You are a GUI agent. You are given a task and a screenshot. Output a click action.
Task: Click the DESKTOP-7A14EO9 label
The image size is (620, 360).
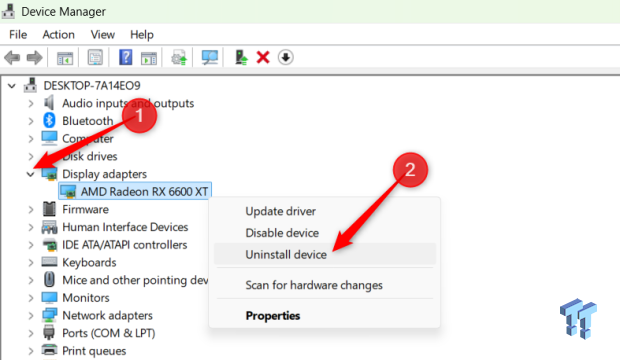point(92,85)
